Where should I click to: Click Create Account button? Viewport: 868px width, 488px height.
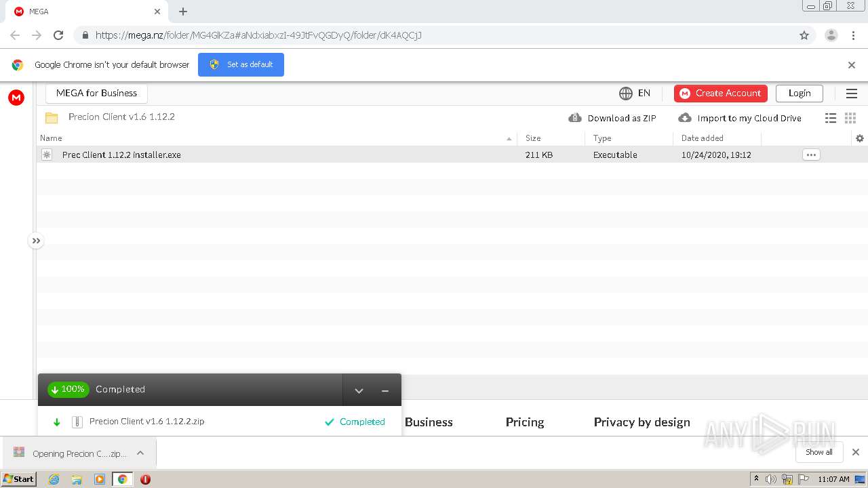(x=721, y=93)
